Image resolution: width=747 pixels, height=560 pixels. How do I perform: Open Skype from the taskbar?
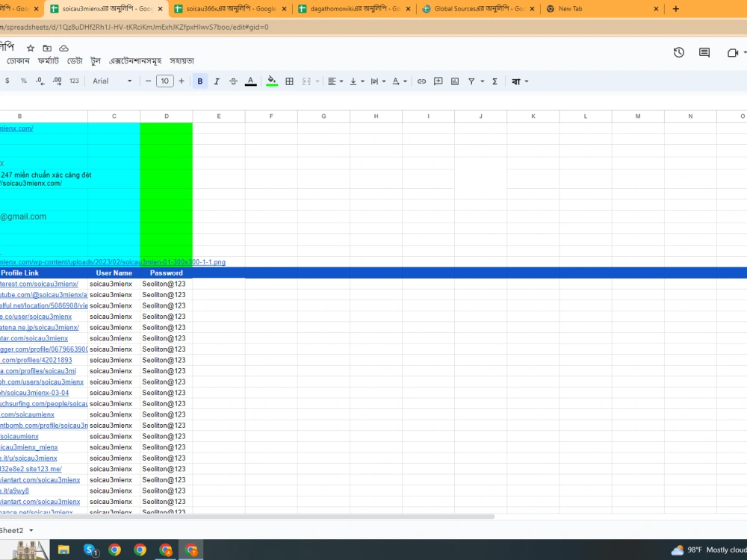90,550
